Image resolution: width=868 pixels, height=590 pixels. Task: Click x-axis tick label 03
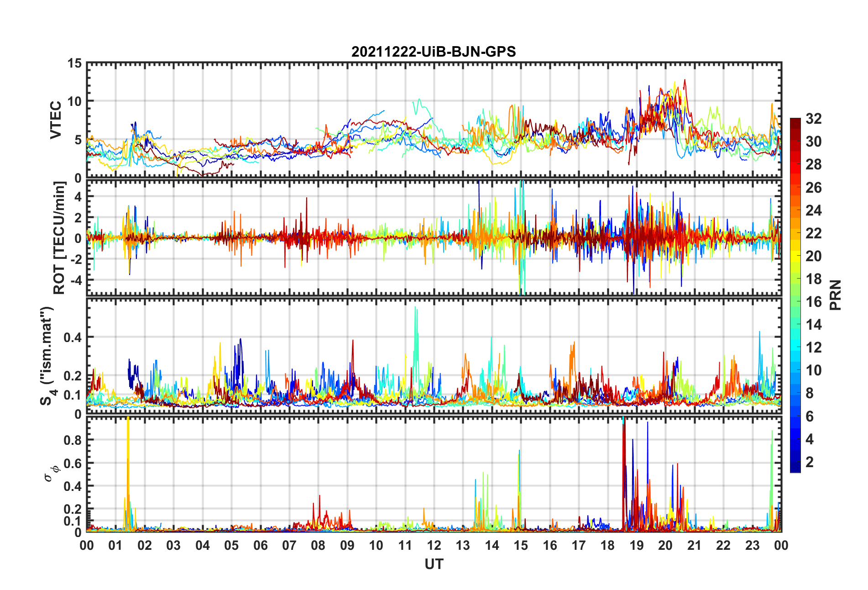[173, 545]
